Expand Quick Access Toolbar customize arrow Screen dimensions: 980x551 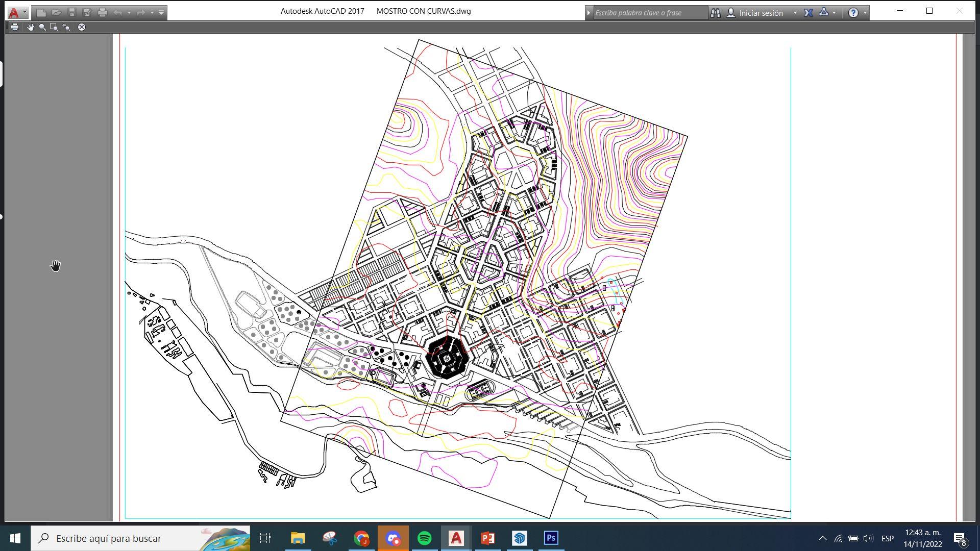161,13
